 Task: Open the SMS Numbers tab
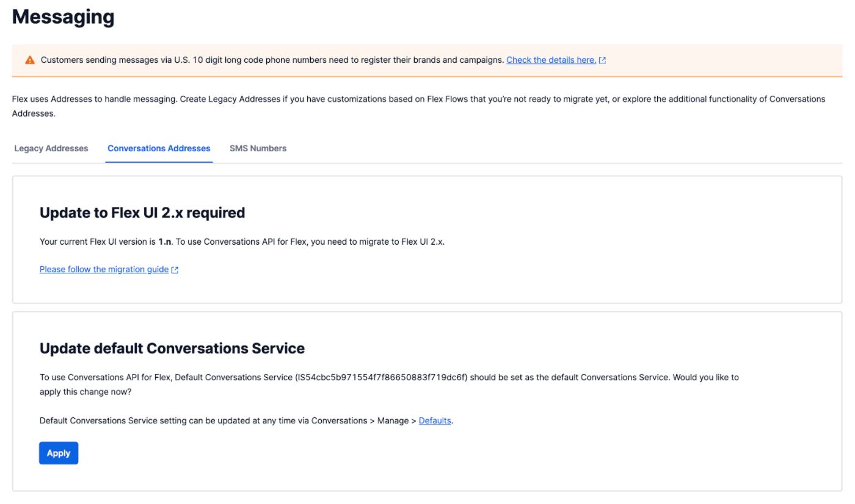click(258, 148)
